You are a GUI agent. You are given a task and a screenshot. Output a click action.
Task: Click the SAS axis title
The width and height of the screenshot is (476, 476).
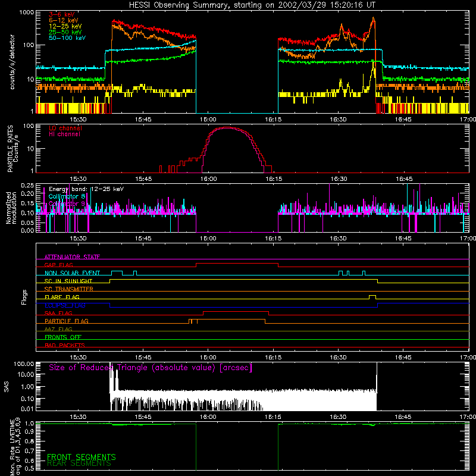coord(6,387)
